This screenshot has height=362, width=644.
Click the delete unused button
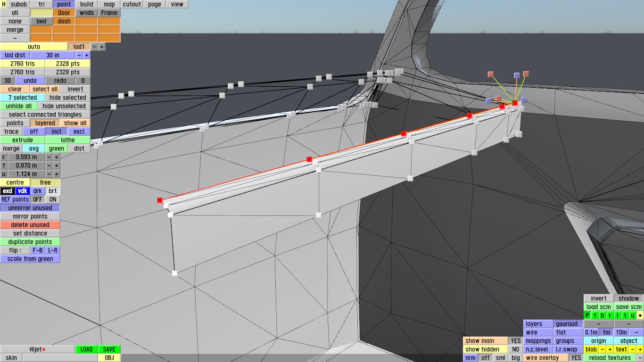click(30, 225)
